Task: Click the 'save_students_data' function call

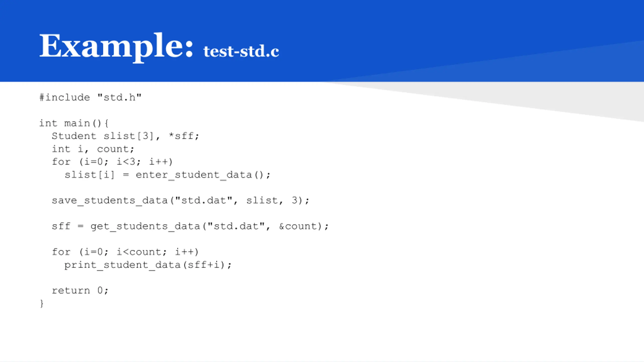Action: (x=110, y=201)
